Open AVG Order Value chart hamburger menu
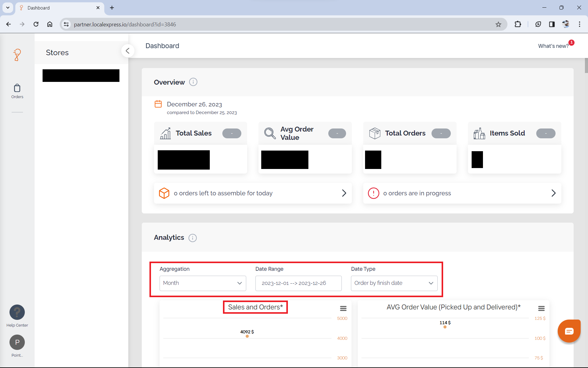The width and height of the screenshot is (588, 368). 541,308
